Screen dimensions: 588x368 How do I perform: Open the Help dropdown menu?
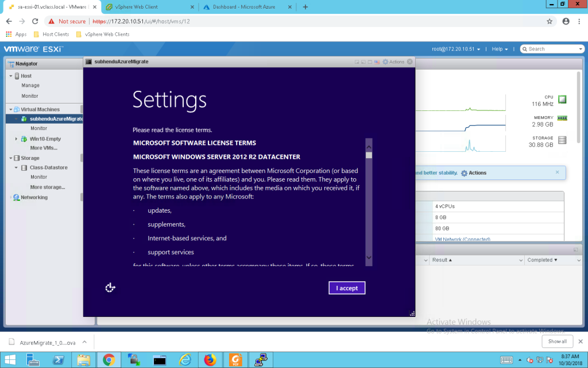500,49
